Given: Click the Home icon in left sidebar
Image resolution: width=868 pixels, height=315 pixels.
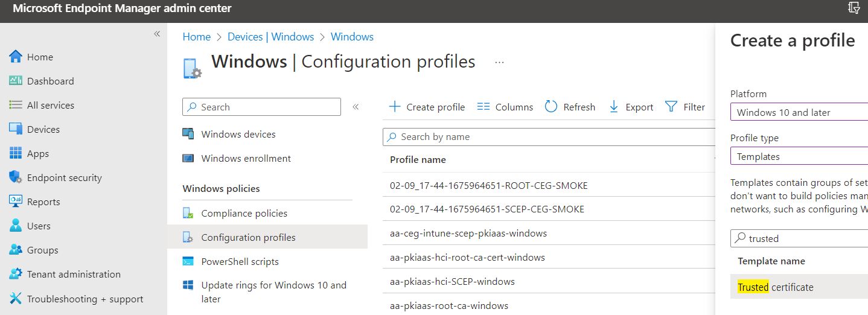Looking at the screenshot, I should pos(16,57).
